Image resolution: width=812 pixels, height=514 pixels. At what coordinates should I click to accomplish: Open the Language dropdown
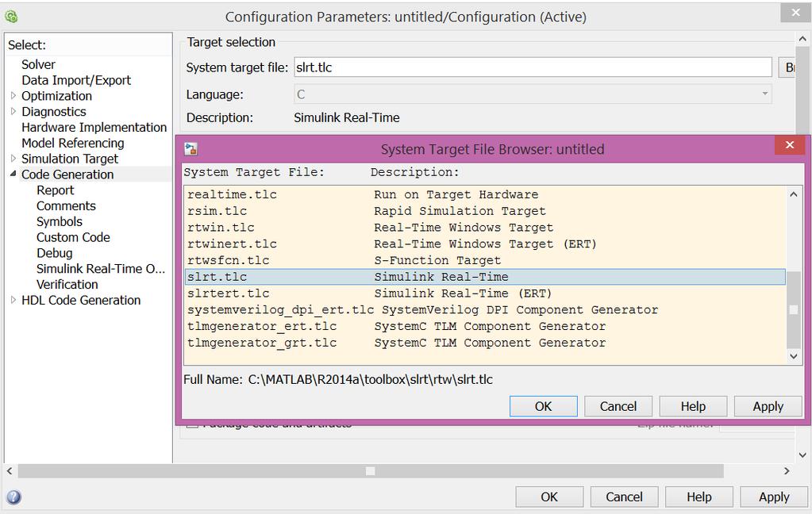click(533, 94)
